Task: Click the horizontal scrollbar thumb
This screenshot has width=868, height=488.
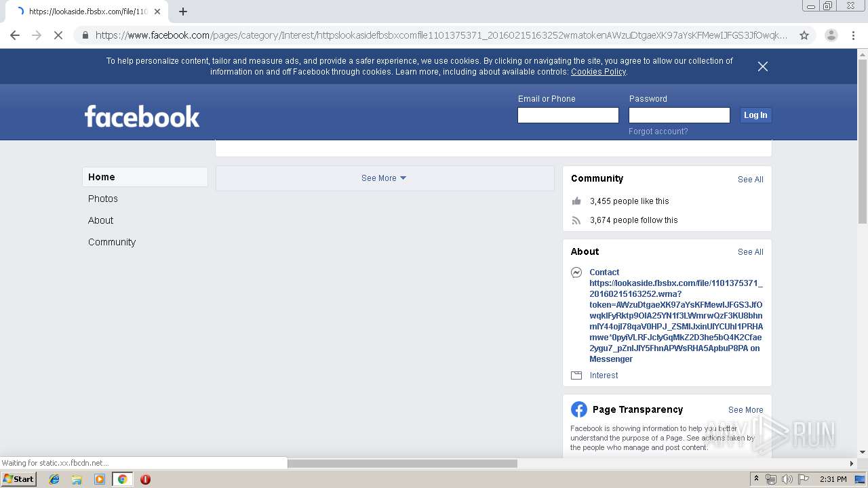Action: point(402,464)
